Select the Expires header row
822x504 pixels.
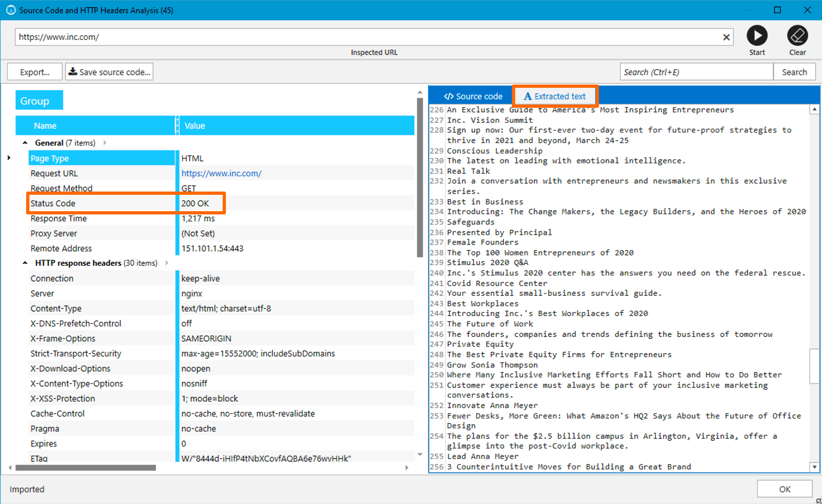pyautogui.click(x=221, y=444)
